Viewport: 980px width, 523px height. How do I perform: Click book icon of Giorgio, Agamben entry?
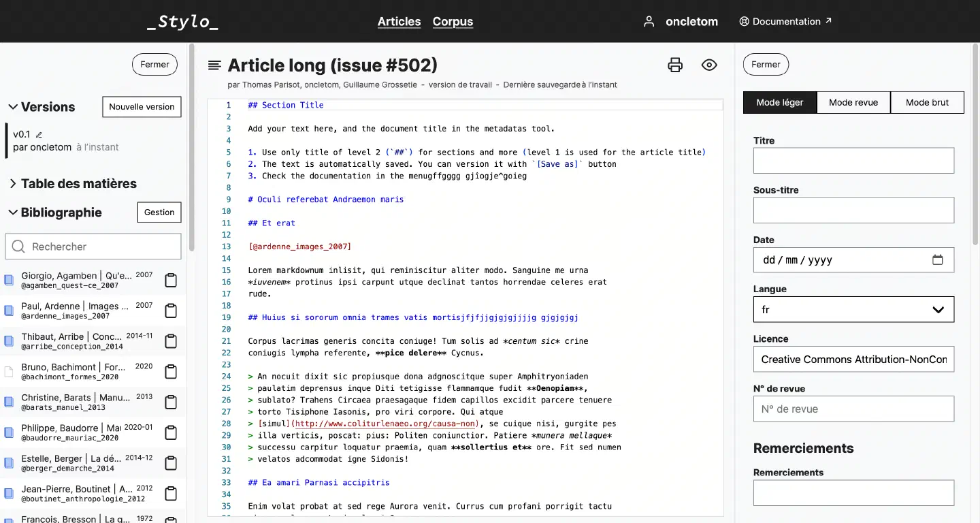tap(9, 280)
